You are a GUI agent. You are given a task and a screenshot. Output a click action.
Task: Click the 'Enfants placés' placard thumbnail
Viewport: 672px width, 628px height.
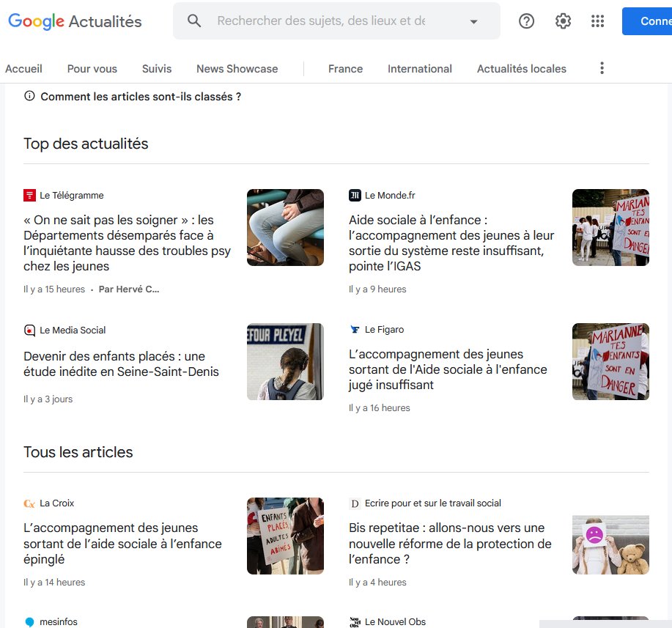[x=285, y=536]
